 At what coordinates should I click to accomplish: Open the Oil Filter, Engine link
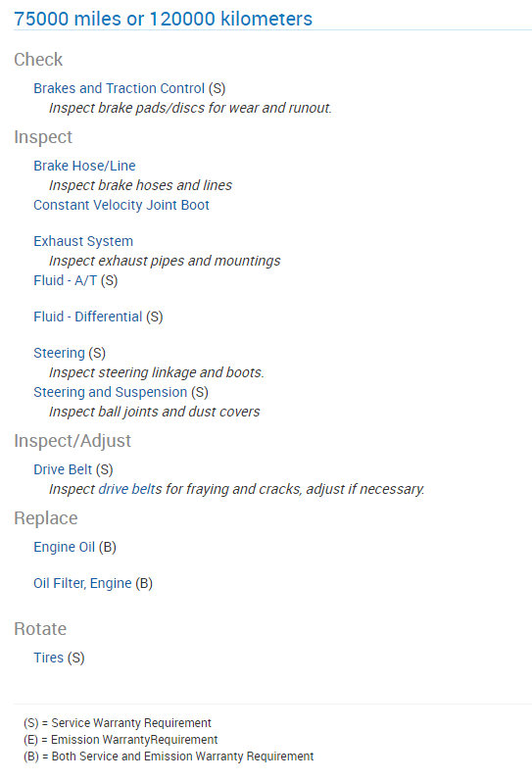[x=82, y=583]
